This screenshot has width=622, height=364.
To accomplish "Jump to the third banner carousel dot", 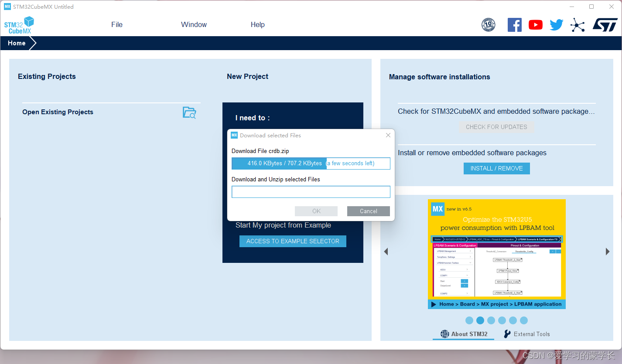I will pos(491,320).
